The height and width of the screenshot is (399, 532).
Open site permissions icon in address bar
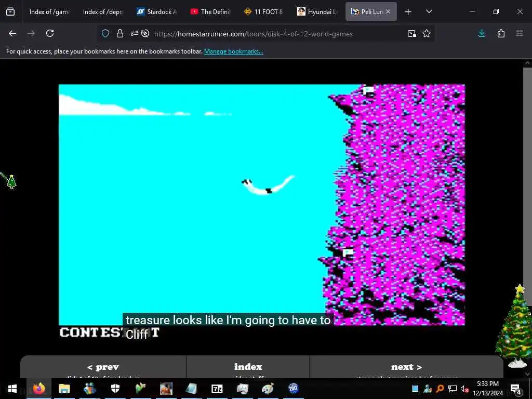pyautogui.click(x=135, y=33)
